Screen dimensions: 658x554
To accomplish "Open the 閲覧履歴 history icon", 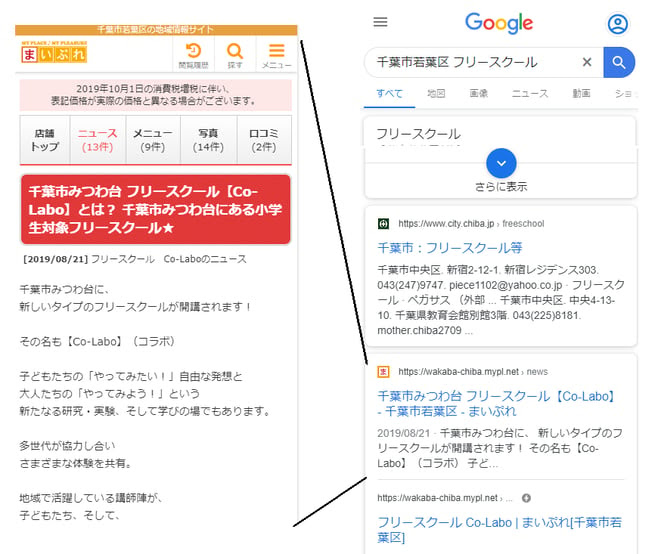I will 193,56.
